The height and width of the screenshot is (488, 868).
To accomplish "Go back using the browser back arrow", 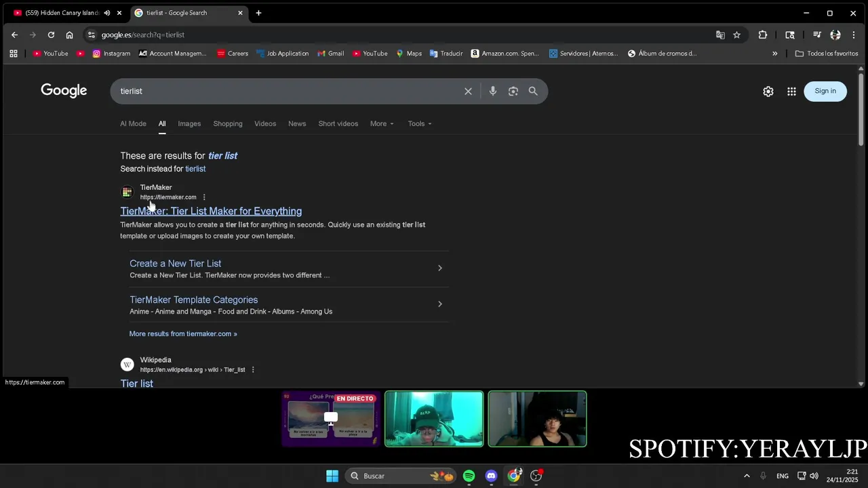I will (x=14, y=35).
